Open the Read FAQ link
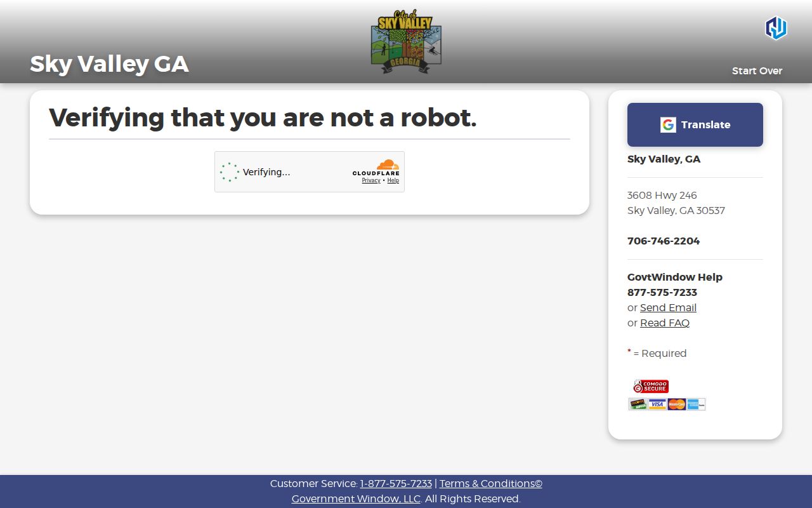Viewport: 812px width, 508px height. 665,323
